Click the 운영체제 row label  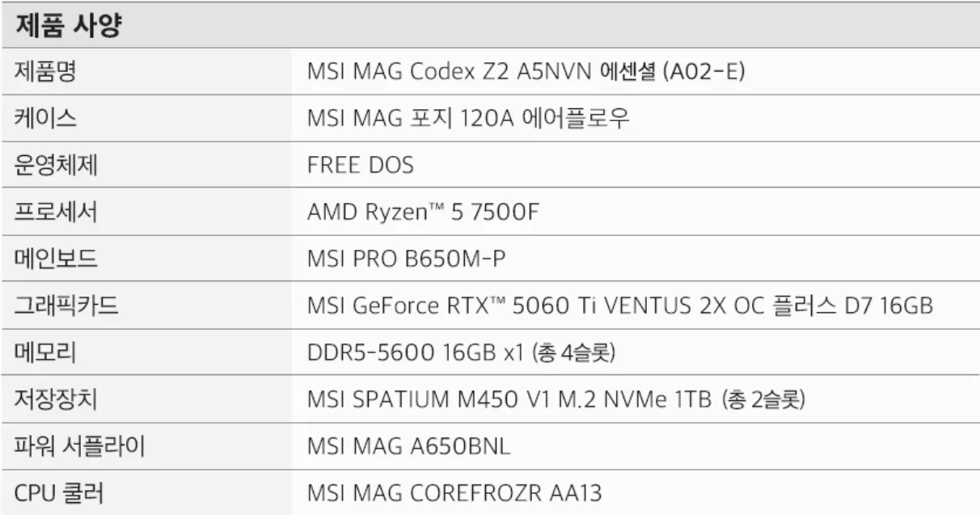[61, 166]
